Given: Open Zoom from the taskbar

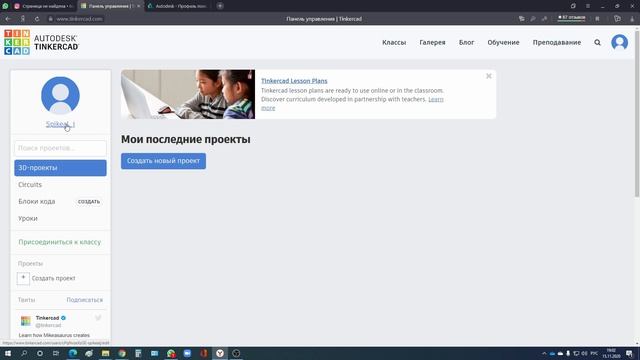Looking at the screenshot, I should coord(187,353).
